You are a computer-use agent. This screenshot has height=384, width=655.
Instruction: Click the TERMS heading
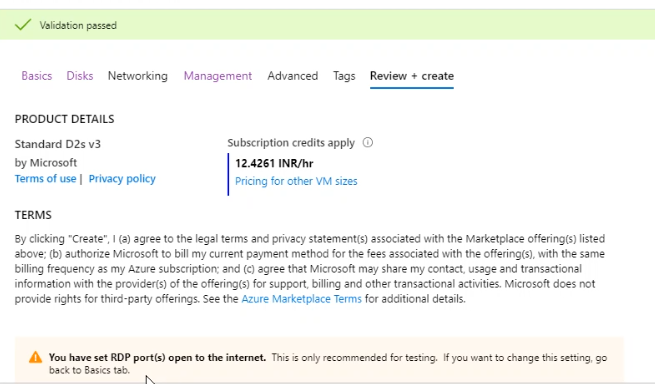pyautogui.click(x=33, y=215)
